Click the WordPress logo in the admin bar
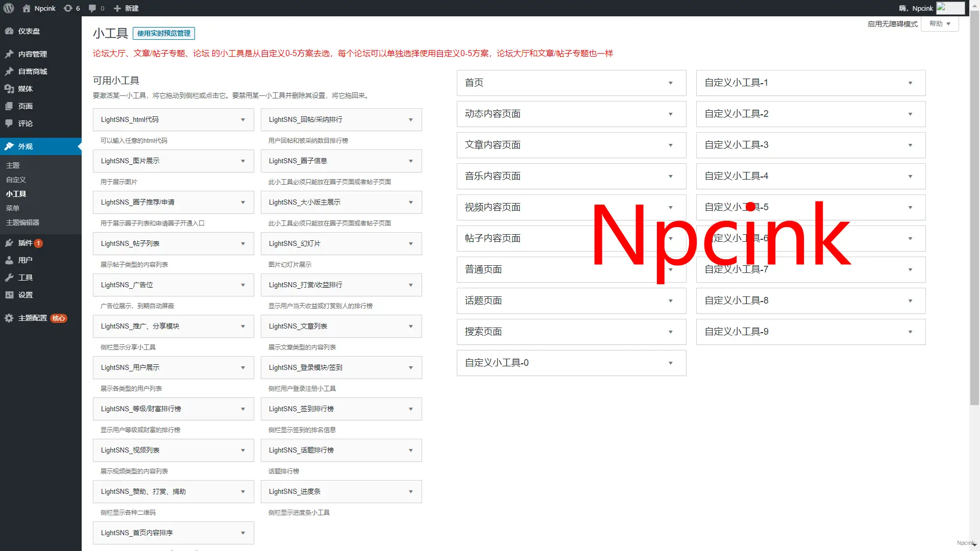The image size is (980, 551). point(8,8)
